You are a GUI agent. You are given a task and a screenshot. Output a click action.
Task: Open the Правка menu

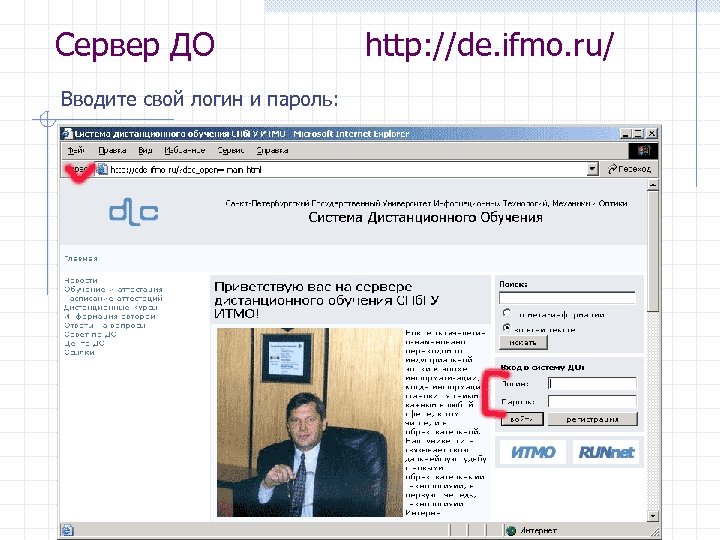112,151
